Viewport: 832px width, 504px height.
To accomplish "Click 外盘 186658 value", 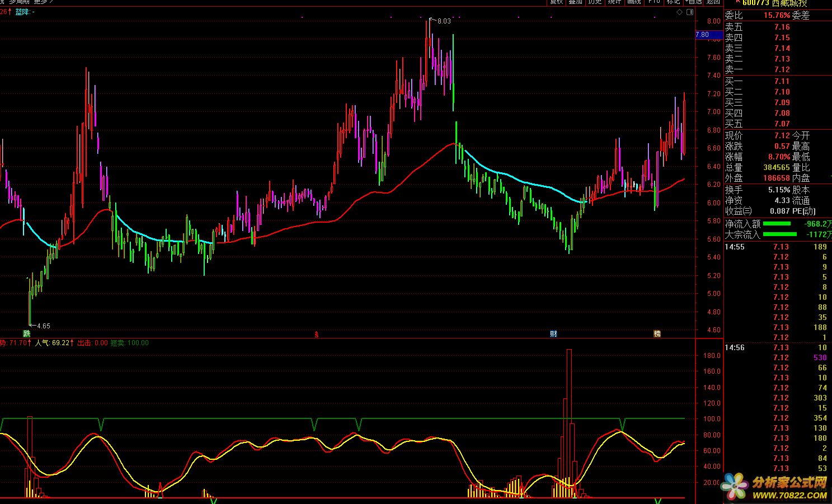I will pos(777,178).
